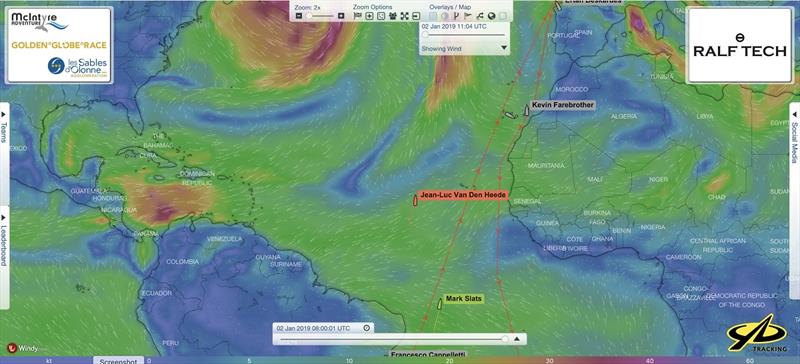Click the fullscreen expand arrows icon

coord(405,16)
